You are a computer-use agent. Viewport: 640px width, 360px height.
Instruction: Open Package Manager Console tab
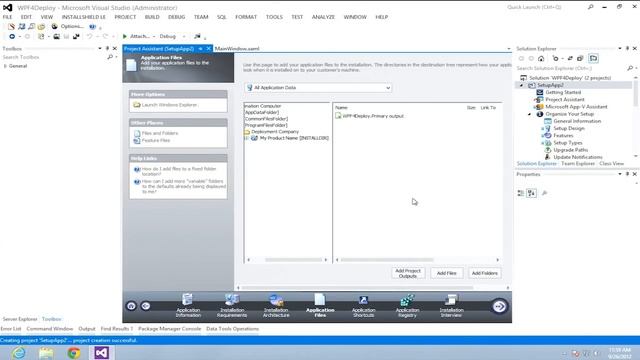(170, 329)
